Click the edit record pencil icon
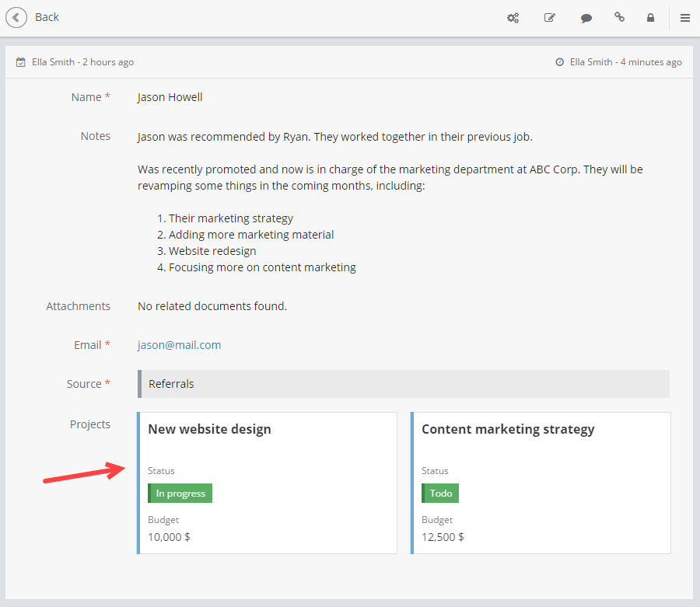This screenshot has height=607, width=700. (x=550, y=18)
